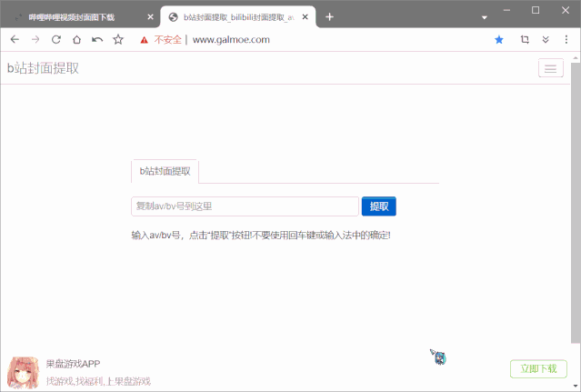This screenshot has height=392, width=581.
Task: Click the small blue-haired mascot character
Action: pos(438,357)
